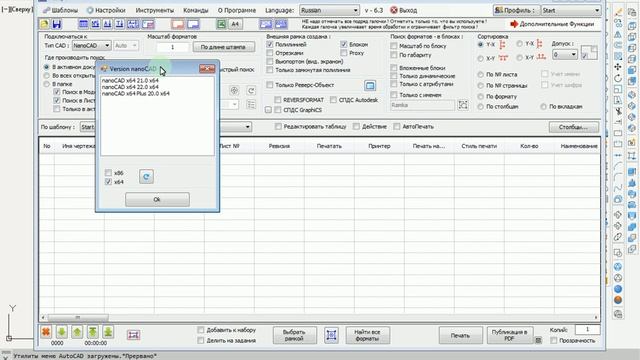
Task: Uncheck the Полилинией checkbox
Action: pos(270,44)
